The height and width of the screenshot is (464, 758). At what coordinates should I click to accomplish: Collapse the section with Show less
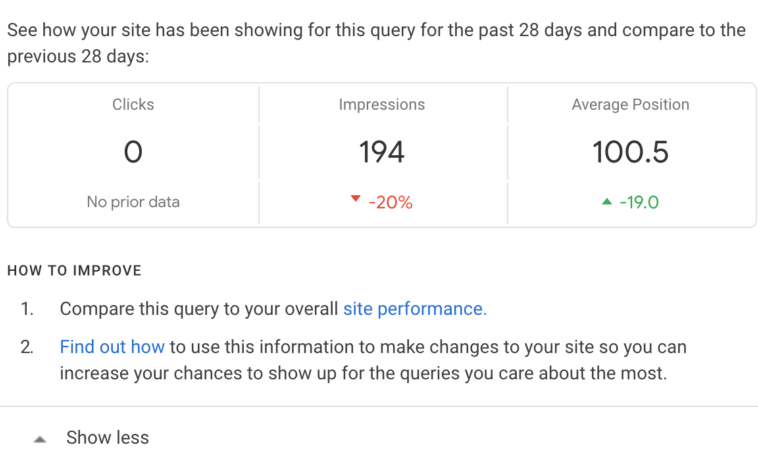pyautogui.click(x=107, y=437)
